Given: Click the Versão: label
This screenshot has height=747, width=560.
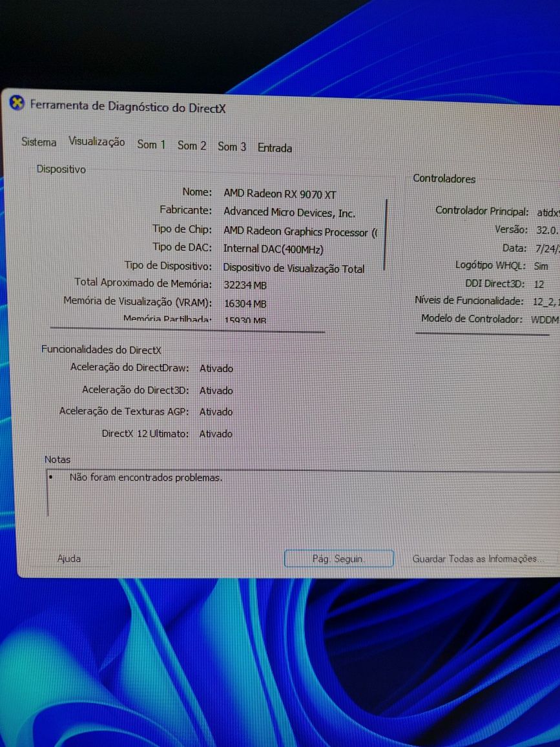Looking at the screenshot, I should click(511, 229).
